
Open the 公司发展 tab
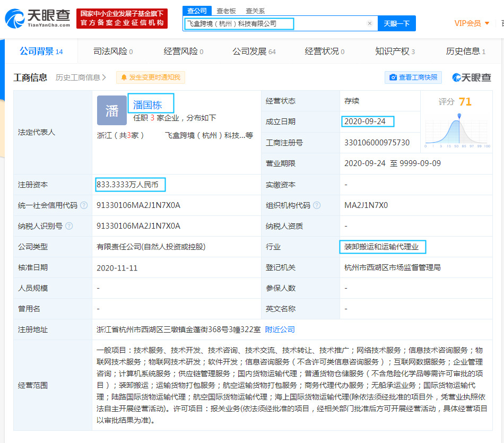coord(254,51)
